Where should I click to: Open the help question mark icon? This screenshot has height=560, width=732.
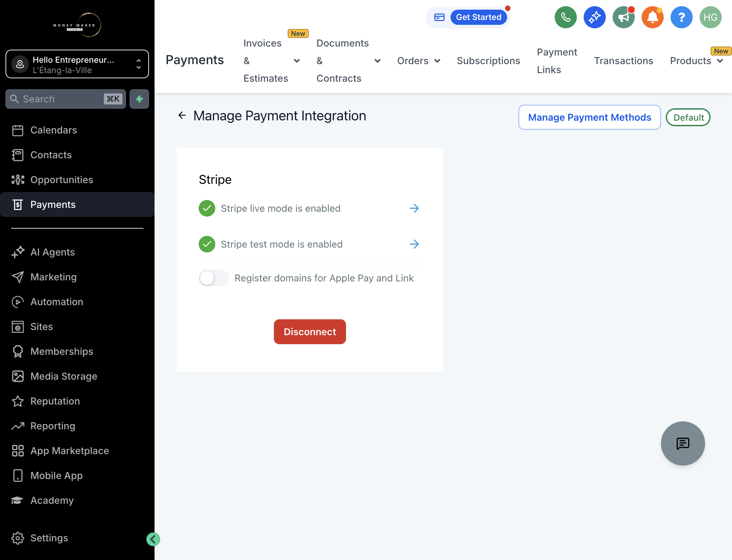click(x=681, y=17)
